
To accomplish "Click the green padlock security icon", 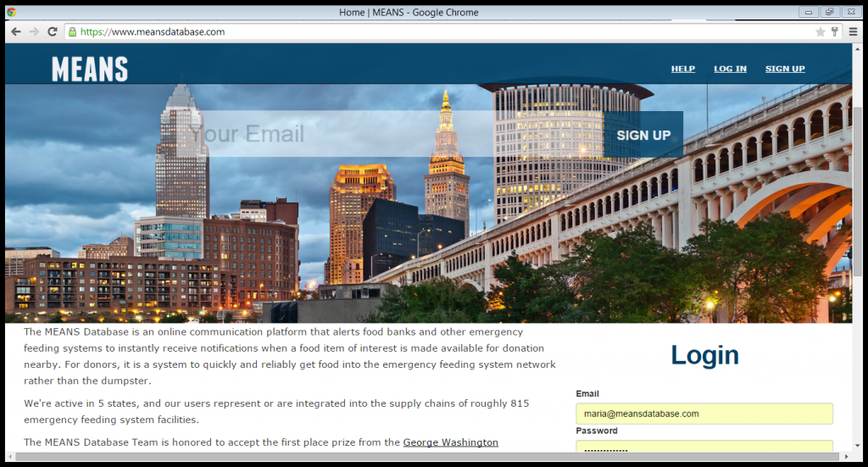I will [73, 32].
